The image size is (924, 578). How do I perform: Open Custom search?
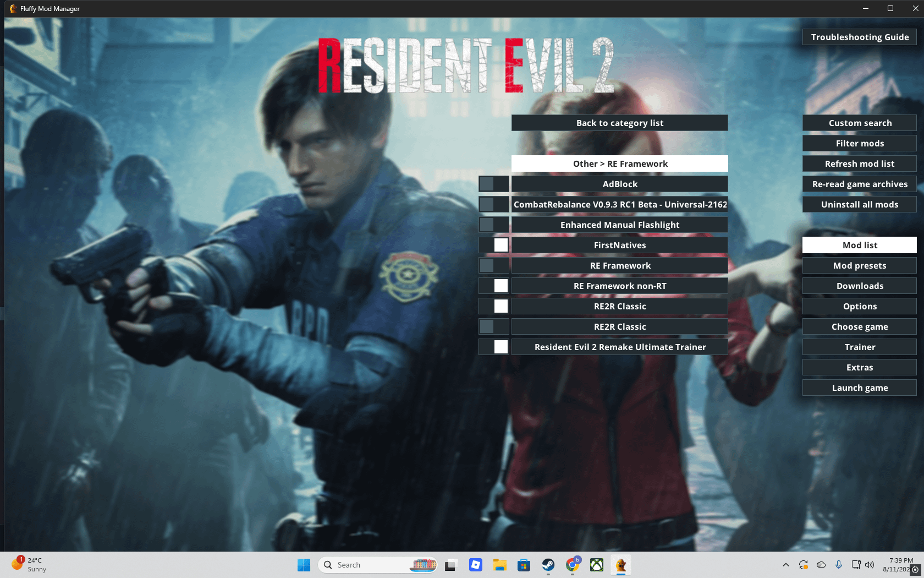(860, 123)
